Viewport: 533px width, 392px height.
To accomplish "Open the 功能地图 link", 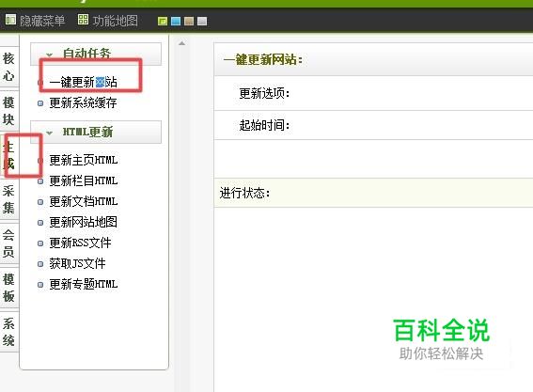I will point(116,21).
